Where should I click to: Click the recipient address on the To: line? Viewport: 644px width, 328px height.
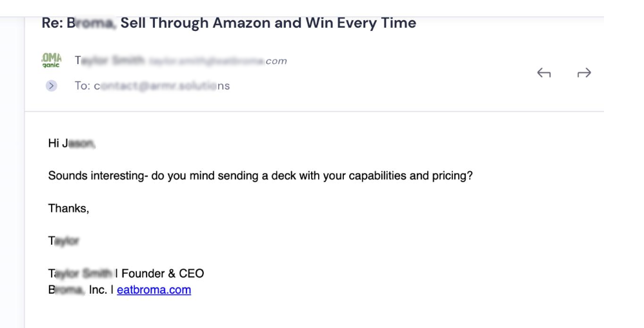pos(162,86)
